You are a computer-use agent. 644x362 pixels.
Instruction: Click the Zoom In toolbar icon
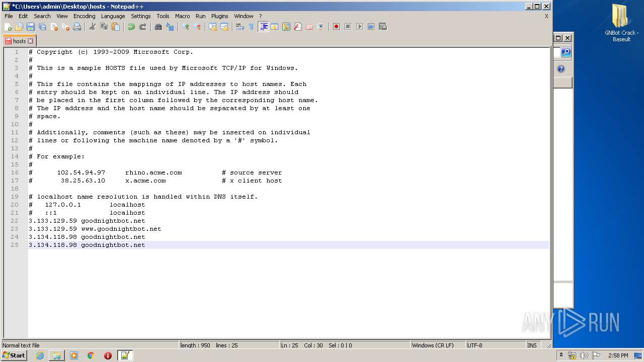(186, 27)
